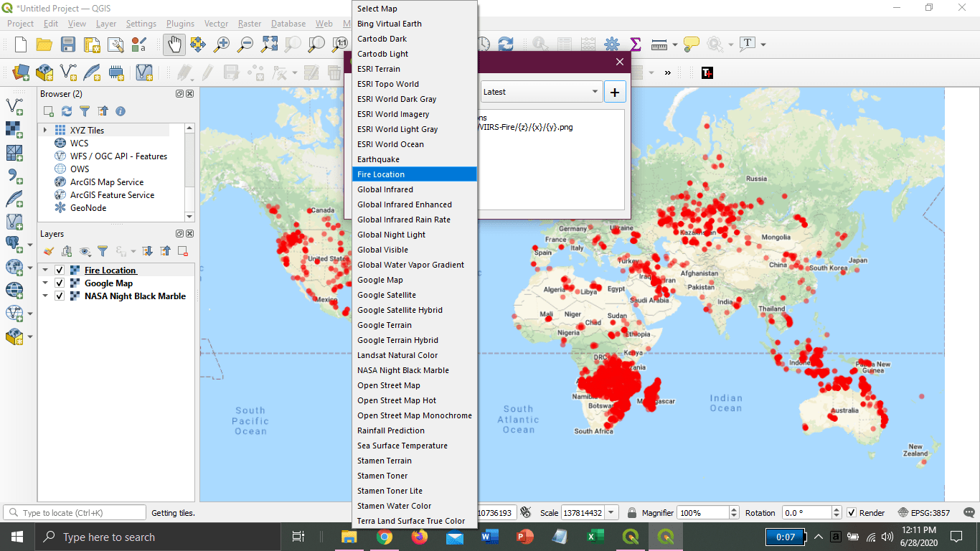Create a new project
Image resolution: width=980 pixels, height=551 pixels.
pos(21,44)
